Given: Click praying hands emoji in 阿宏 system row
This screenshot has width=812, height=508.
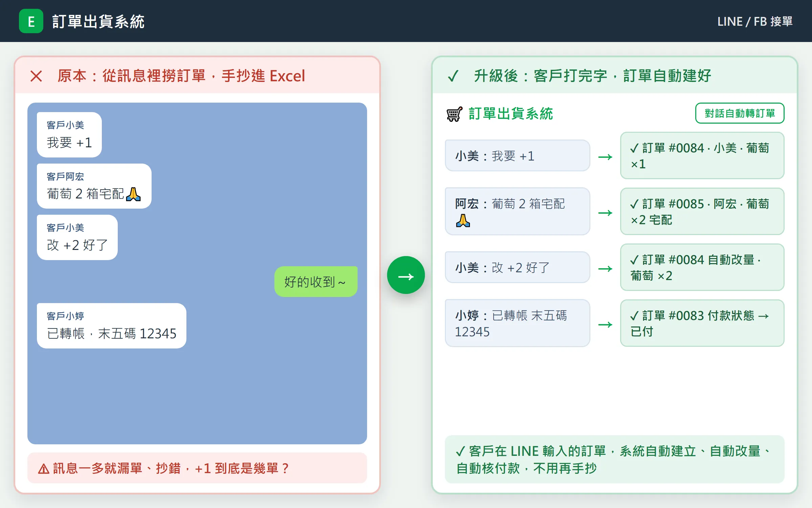Looking at the screenshot, I should [463, 220].
